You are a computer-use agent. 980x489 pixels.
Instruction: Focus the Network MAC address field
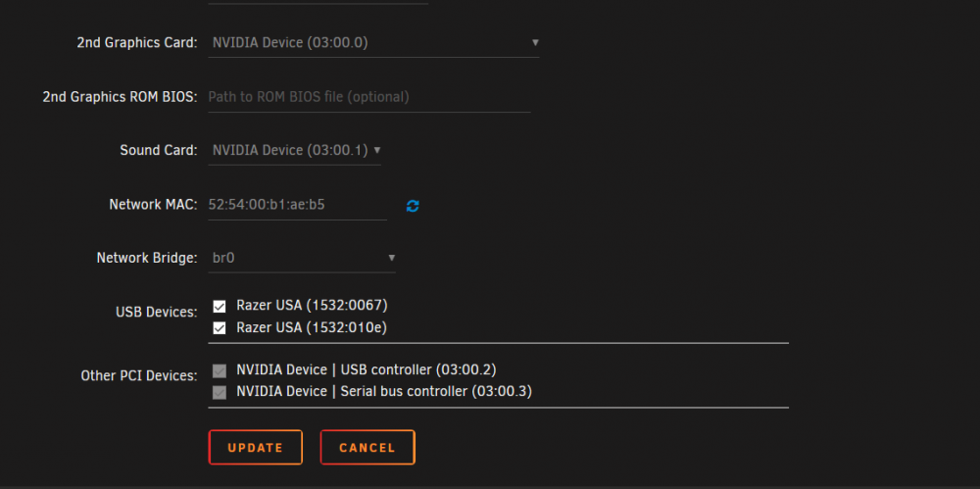[298, 205]
